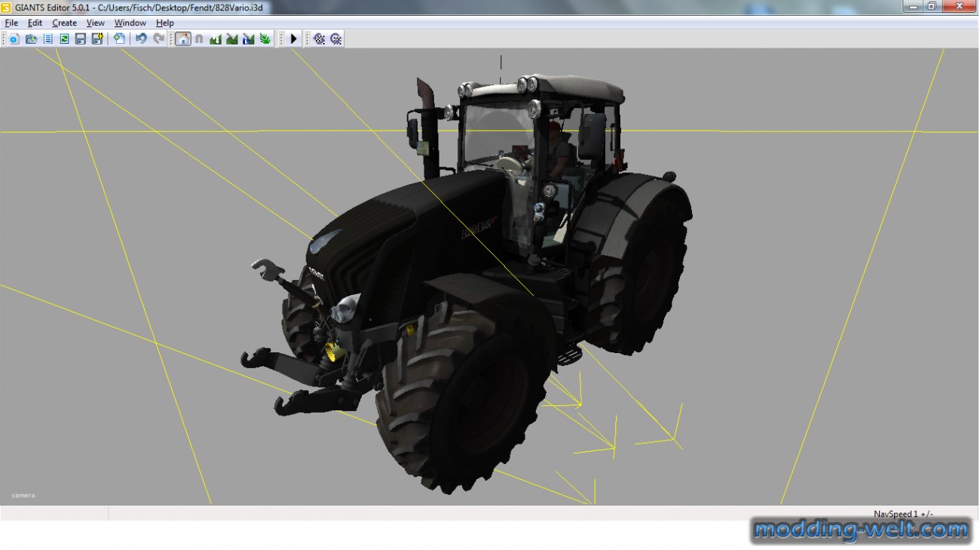Viewport: 980px width, 550px height.
Task: Redo the last undone action
Action: pyautogui.click(x=158, y=38)
